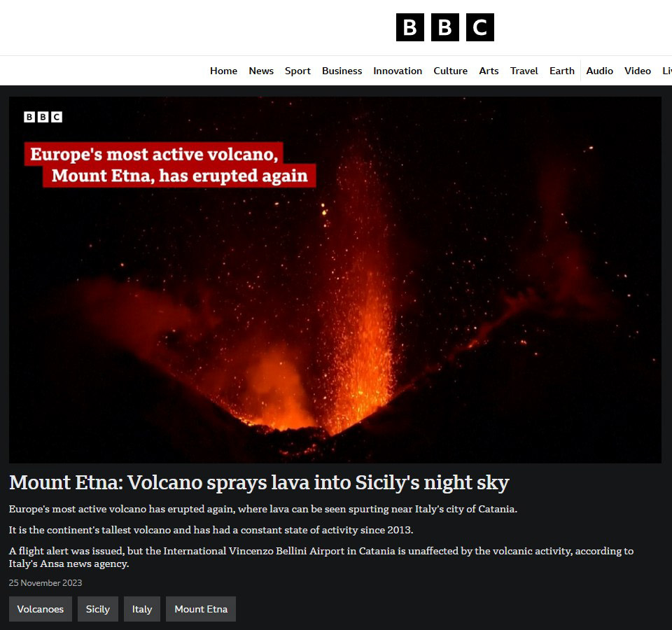
Task: Open the Mount Etna topic tag
Action: tap(201, 609)
